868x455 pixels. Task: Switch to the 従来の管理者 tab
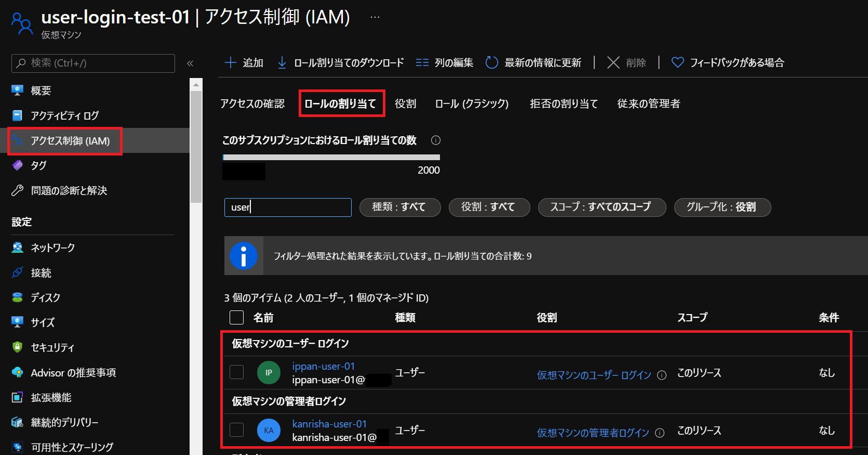pyautogui.click(x=648, y=103)
